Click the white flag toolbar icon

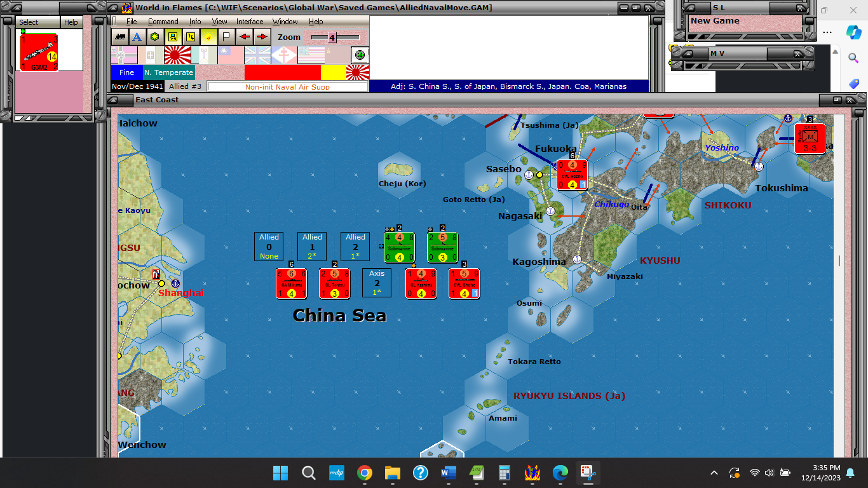(226, 37)
